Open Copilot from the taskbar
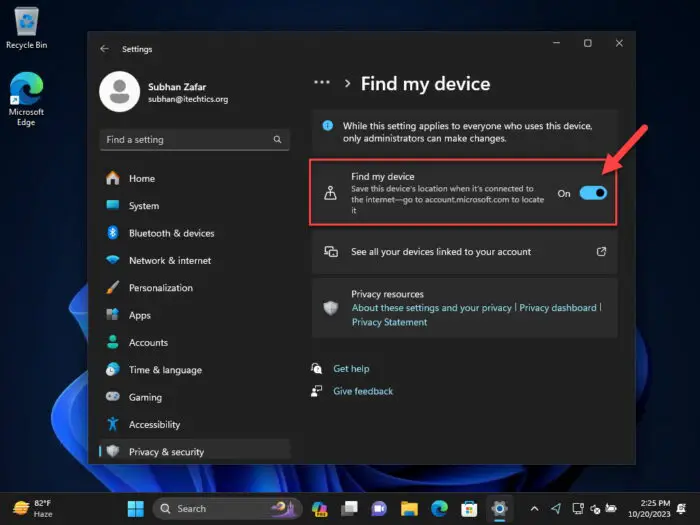The image size is (700, 525). (319, 508)
